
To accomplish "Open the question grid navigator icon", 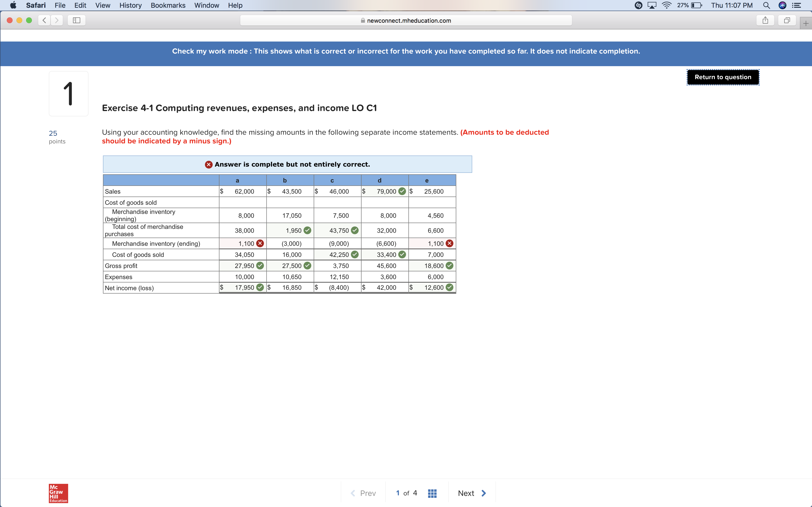I will [x=432, y=493].
